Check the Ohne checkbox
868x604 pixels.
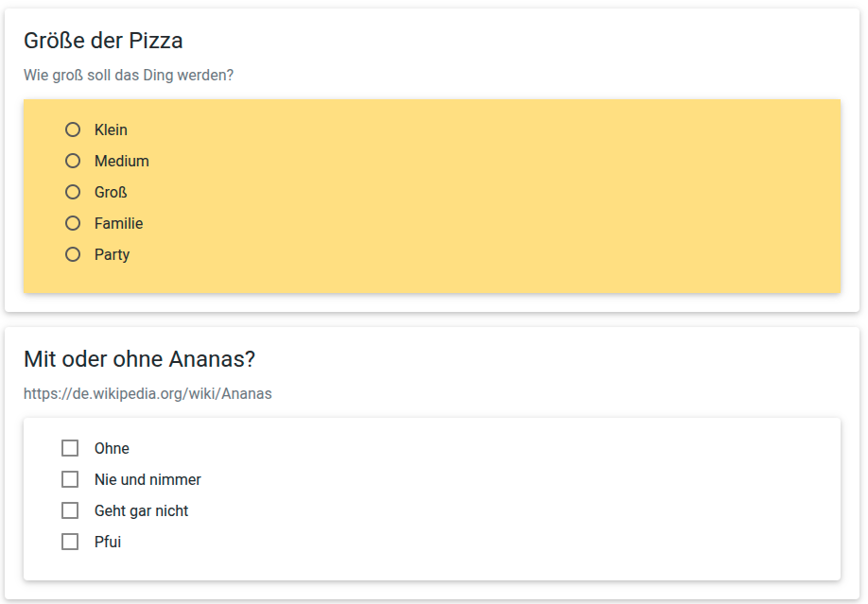point(70,448)
